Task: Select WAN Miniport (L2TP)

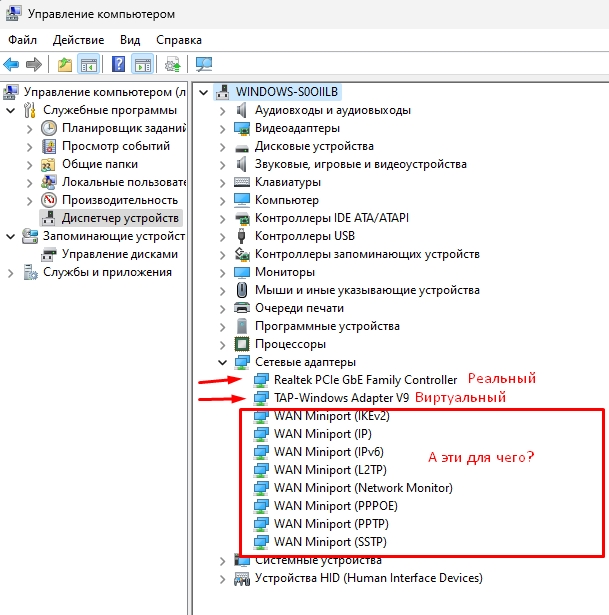Action: [x=330, y=470]
